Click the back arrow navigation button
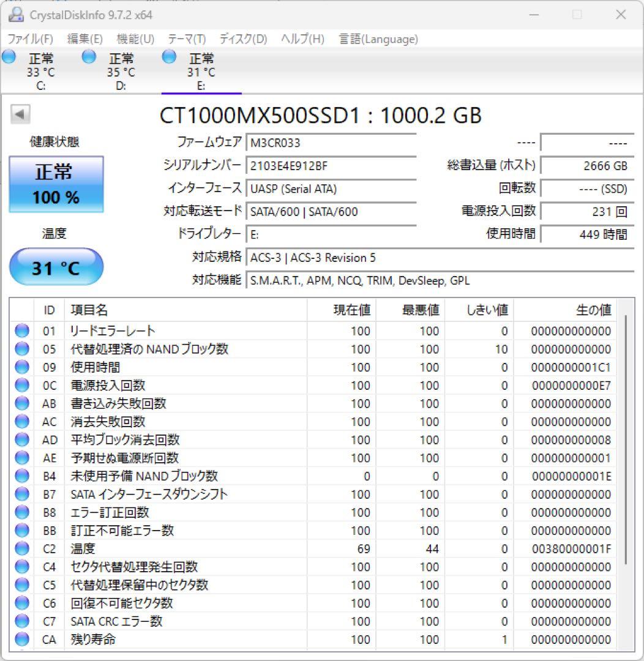The height and width of the screenshot is (661, 644). 20,113
